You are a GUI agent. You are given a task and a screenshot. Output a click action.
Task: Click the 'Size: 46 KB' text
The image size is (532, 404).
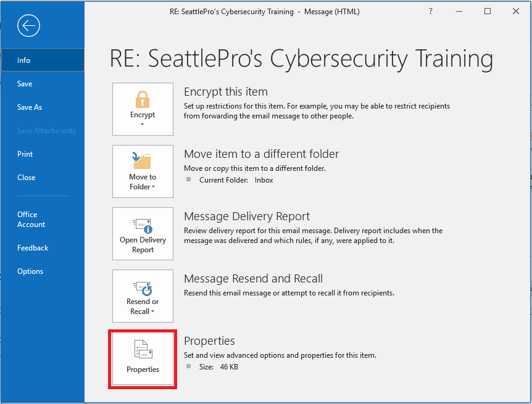(218, 367)
